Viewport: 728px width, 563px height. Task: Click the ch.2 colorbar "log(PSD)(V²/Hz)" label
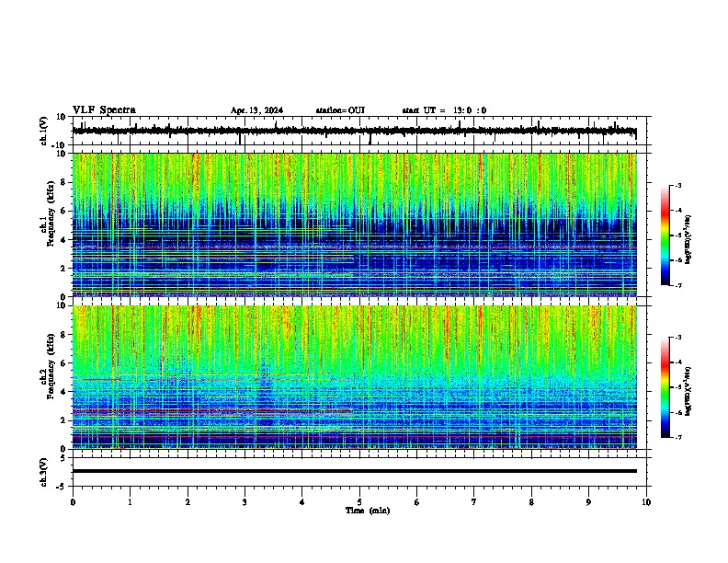[x=688, y=391]
